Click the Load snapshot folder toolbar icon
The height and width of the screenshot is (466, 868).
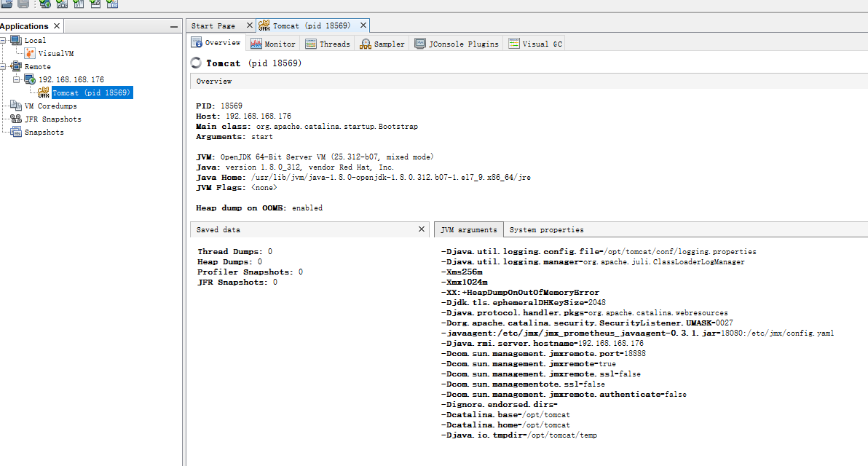(x=7, y=4)
